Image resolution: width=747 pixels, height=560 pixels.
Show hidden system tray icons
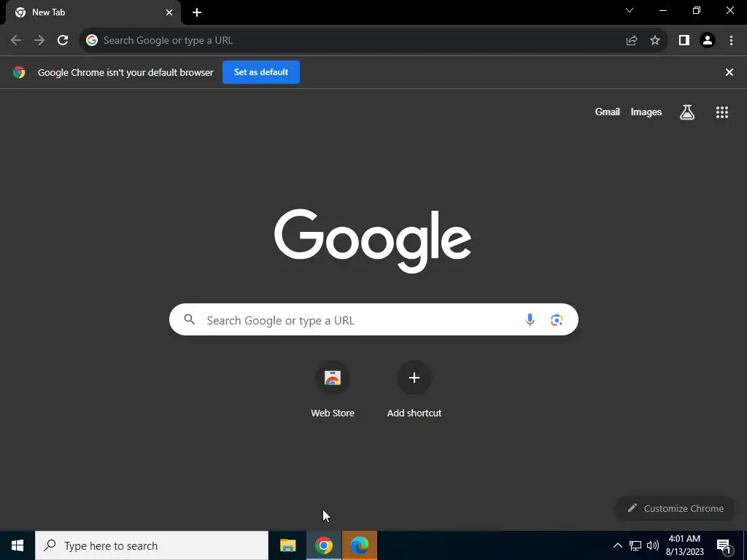pyautogui.click(x=617, y=545)
